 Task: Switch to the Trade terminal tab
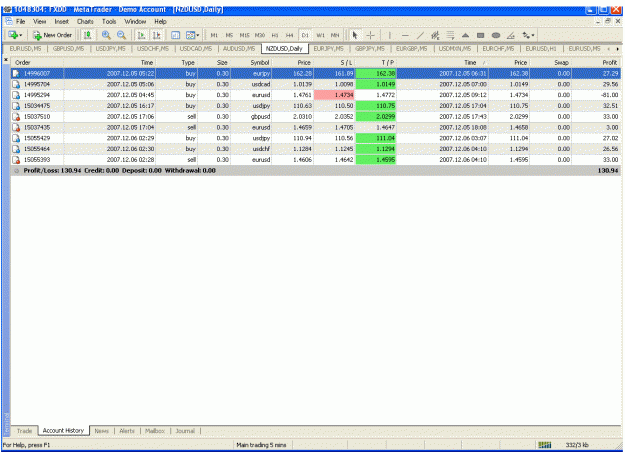[x=24, y=431]
